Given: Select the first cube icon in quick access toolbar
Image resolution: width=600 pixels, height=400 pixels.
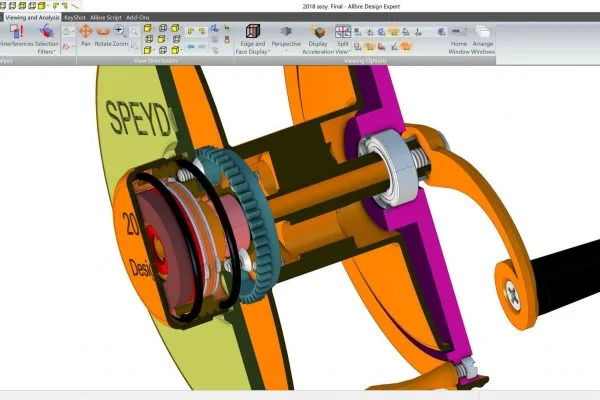Looking at the screenshot, I should (3, 6).
